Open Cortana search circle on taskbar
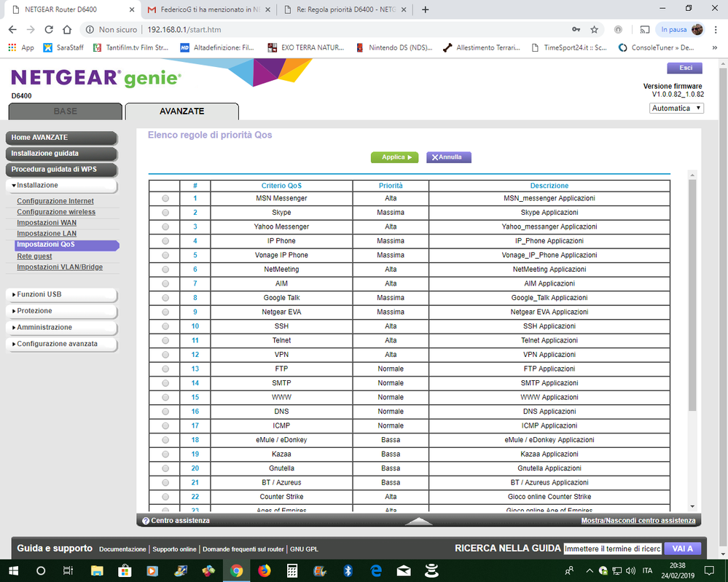Screen dimensions: 728x582 tap(41, 571)
